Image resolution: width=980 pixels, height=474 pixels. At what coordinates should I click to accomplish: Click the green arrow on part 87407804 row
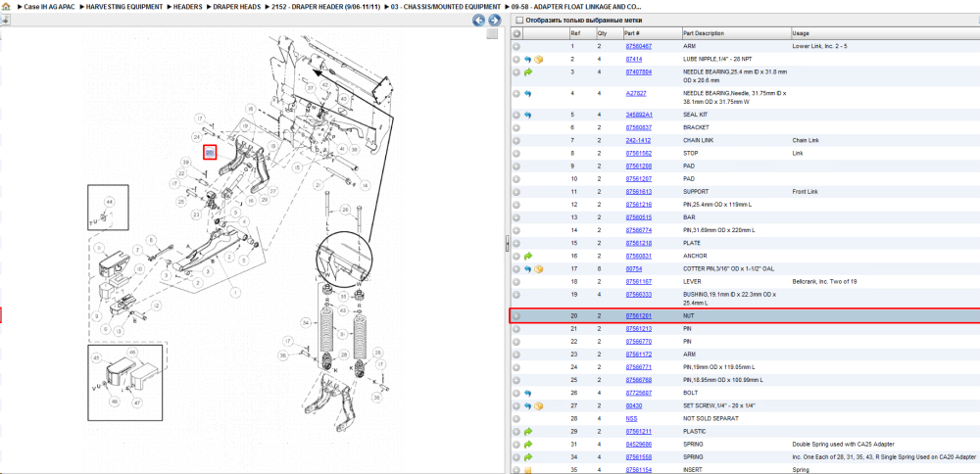tap(527, 72)
